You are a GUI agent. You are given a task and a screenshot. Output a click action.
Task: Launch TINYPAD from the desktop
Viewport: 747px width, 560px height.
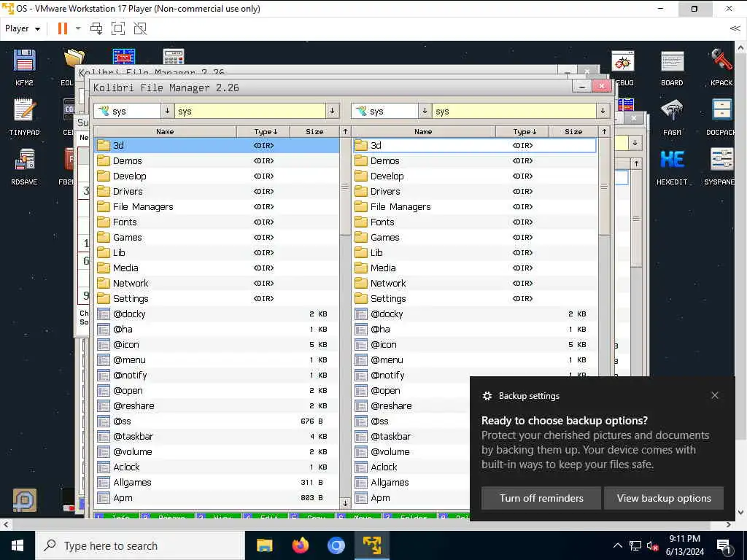coord(24,117)
